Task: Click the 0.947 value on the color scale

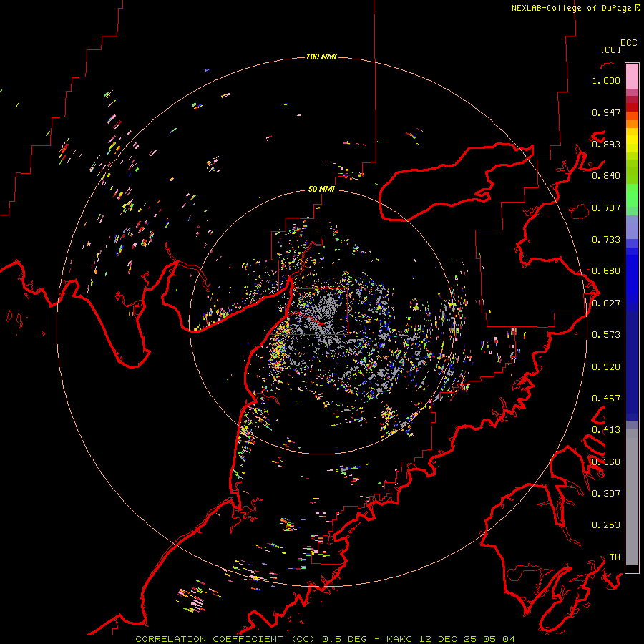Action: click(x=606, y=112)
